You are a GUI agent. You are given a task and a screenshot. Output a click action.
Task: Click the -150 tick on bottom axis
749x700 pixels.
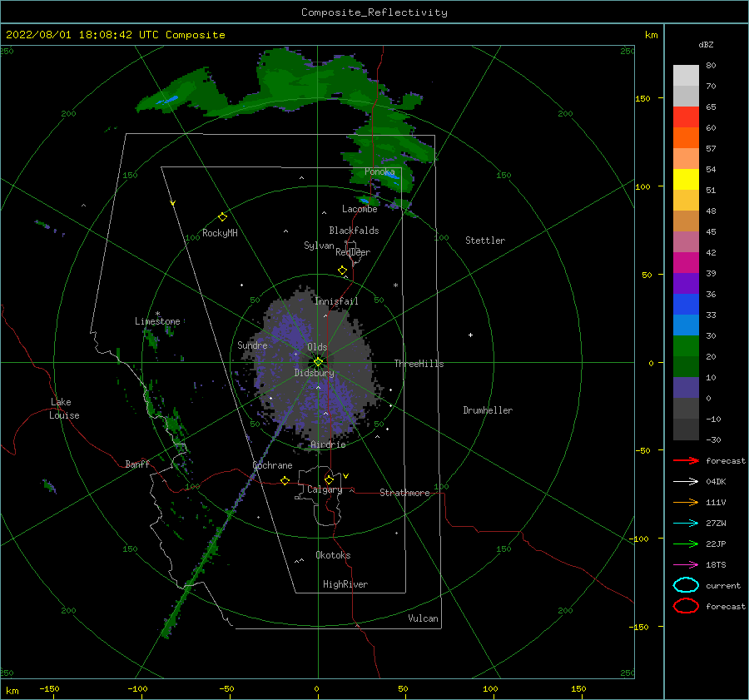point(49,688)
